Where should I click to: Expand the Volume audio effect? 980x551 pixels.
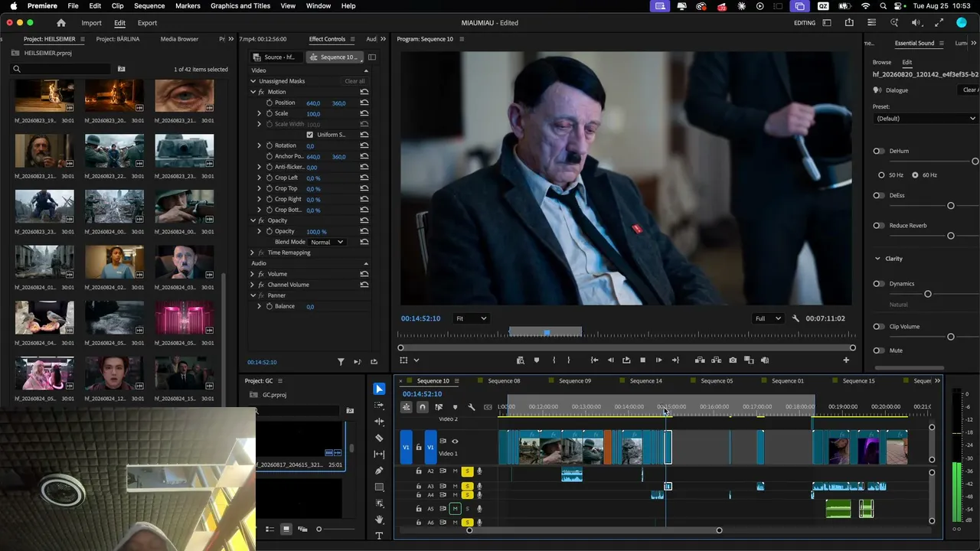pos(253,274)
